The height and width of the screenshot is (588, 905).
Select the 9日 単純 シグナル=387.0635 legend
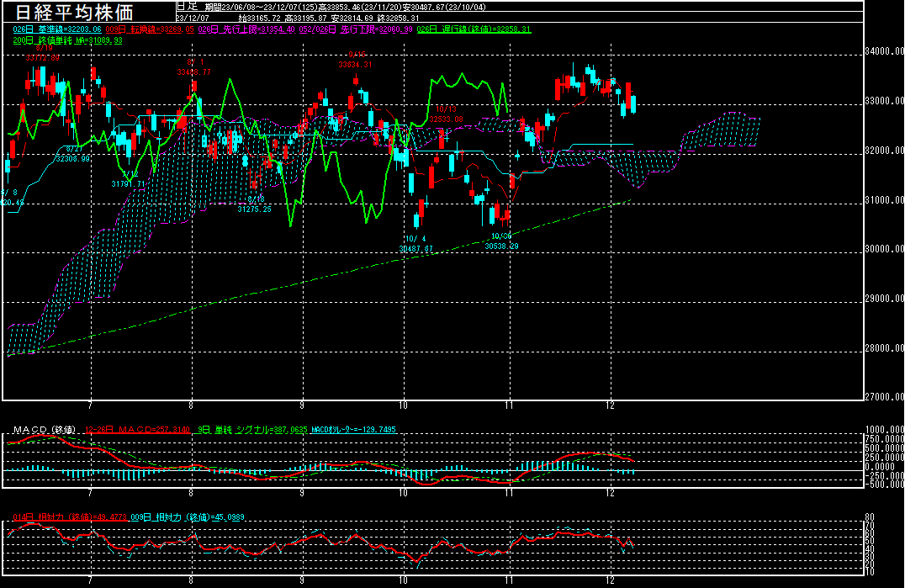(x=252, y=430)
